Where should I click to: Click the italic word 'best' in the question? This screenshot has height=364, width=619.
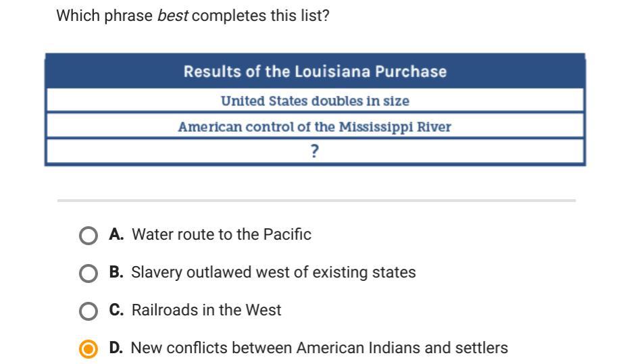pos(173,16)
